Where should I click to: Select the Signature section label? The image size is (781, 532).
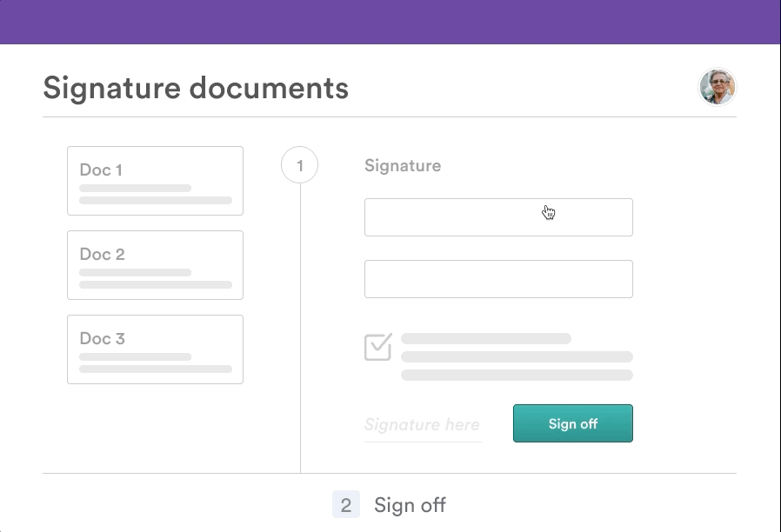click(403, 165)
